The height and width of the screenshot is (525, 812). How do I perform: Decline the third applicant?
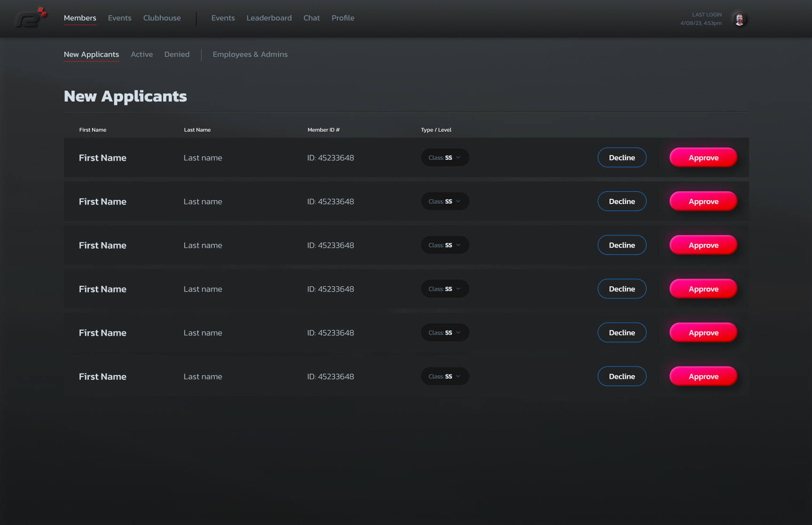click(622, 245)
